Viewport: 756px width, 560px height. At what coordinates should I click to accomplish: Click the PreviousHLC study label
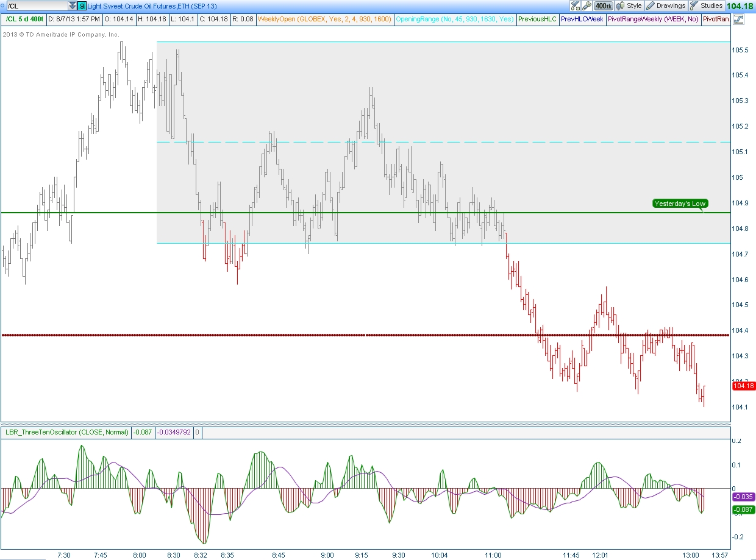(x=537, y=19)
